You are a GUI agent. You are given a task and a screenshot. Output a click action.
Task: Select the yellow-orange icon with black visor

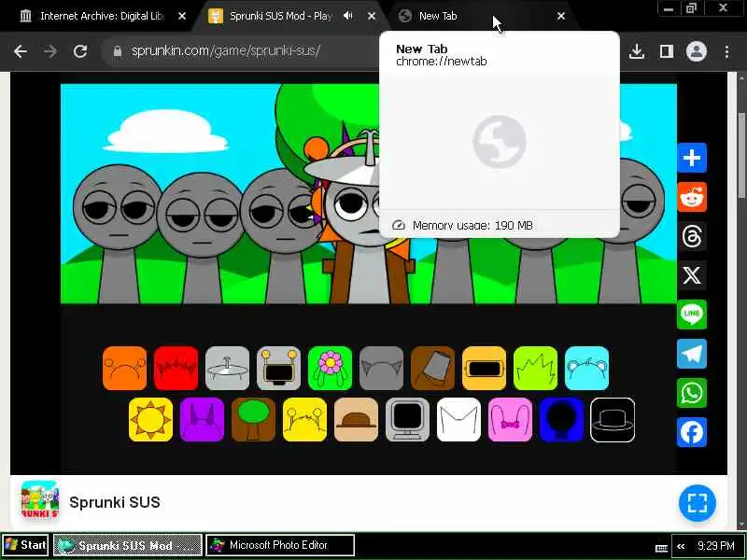pyautogui.click(x=484, y=368)
